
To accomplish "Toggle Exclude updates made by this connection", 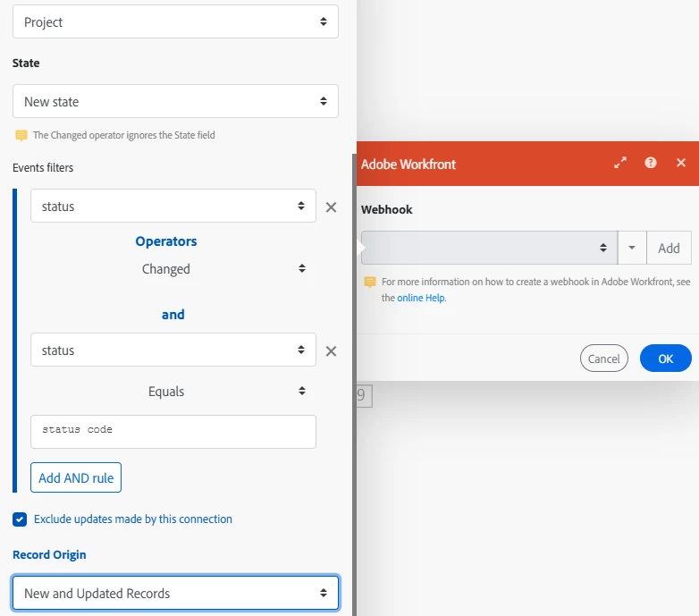I will [20, 519].
